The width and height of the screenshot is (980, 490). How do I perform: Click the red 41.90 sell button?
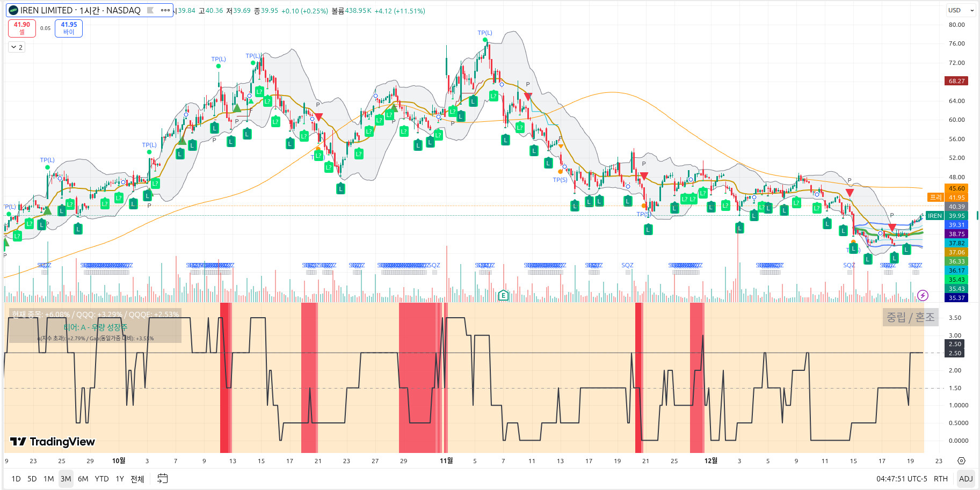click(x=22, y=28)
